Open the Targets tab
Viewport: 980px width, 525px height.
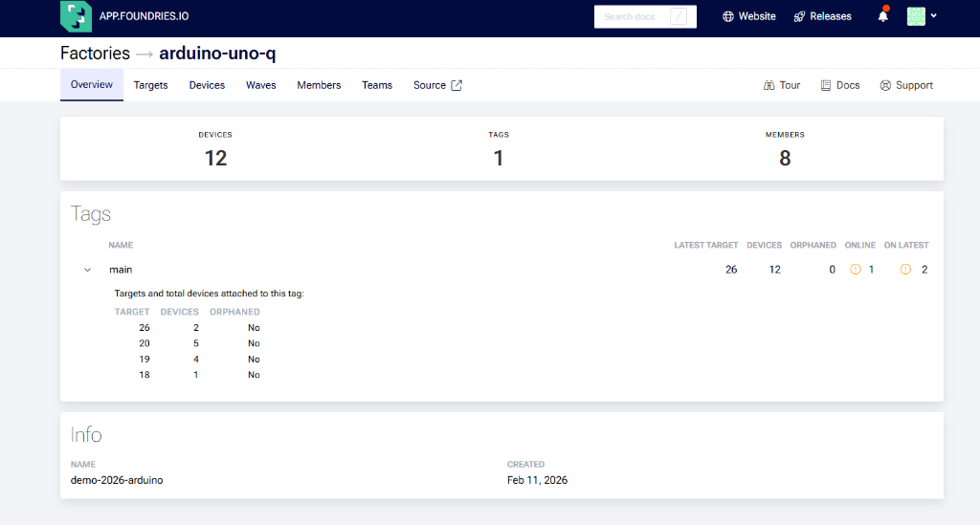[x=150, y=85]
